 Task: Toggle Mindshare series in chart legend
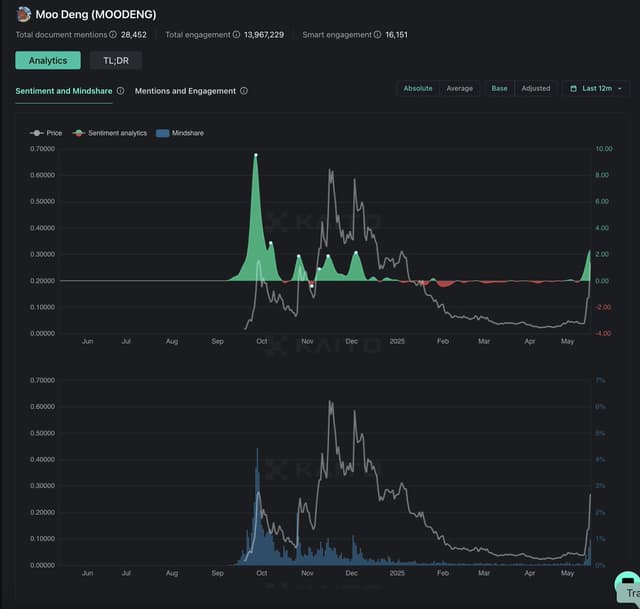180,133
